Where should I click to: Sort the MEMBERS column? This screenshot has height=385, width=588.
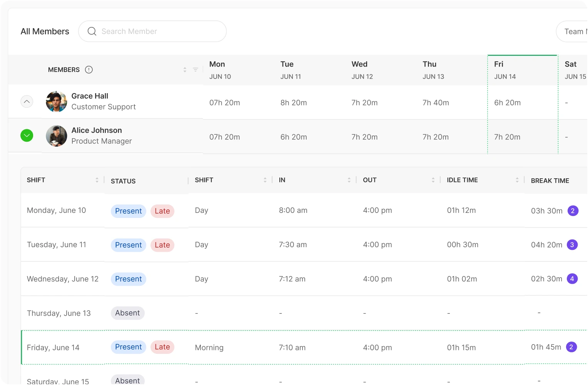185,70
